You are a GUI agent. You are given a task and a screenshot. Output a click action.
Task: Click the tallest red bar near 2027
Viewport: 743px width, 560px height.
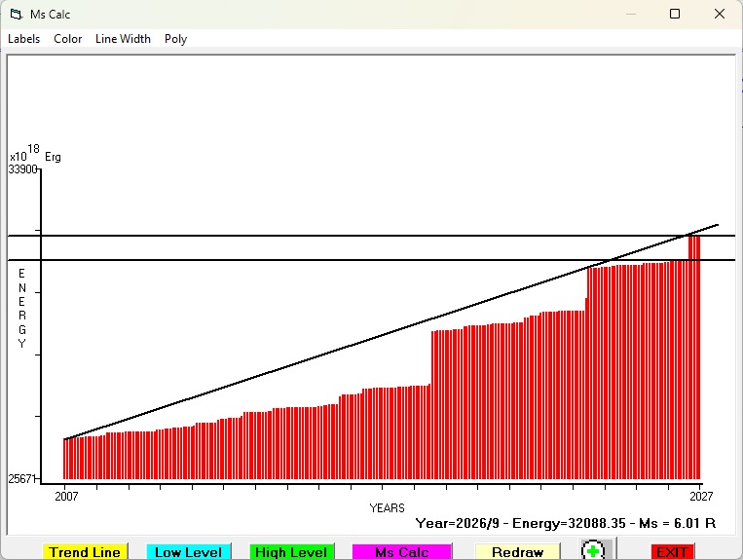694,357
